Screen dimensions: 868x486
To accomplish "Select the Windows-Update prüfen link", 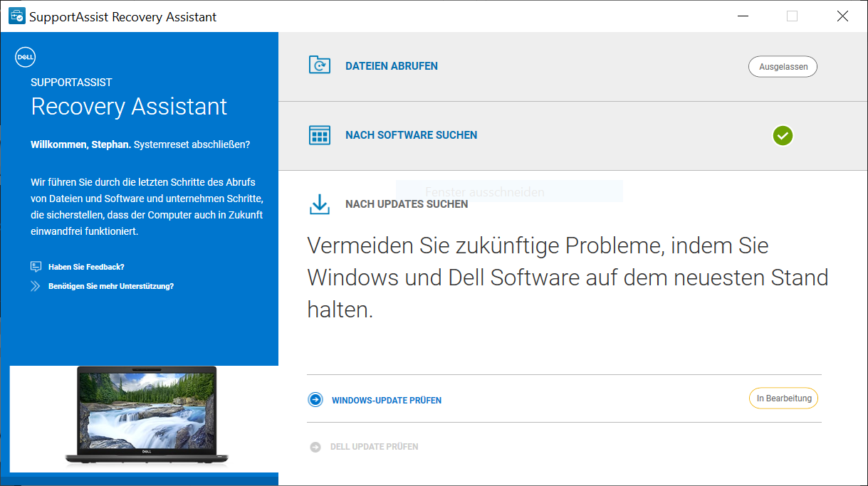I will pos(387,401).
